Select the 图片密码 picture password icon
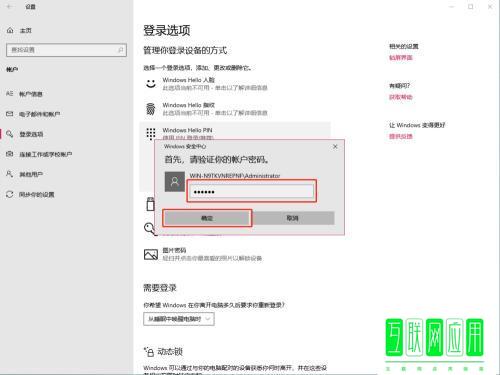The width and height of the screenshot is (500, 375). click(x=151, y=254)
